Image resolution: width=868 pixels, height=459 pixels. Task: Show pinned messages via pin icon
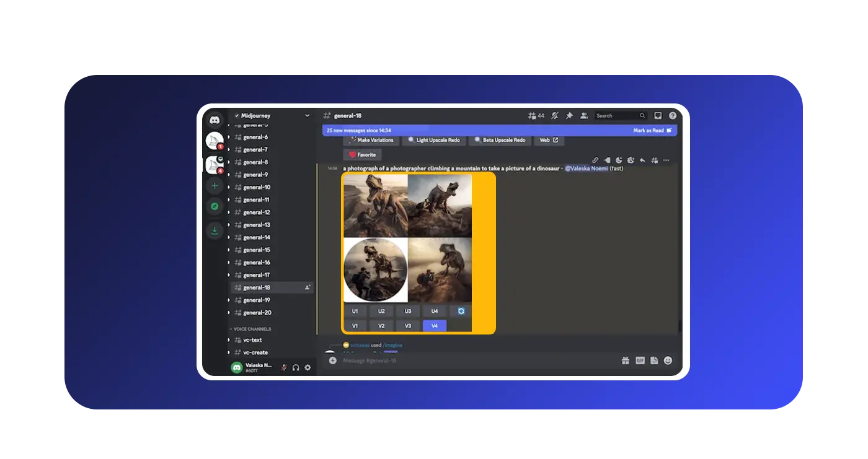point(569,116)
